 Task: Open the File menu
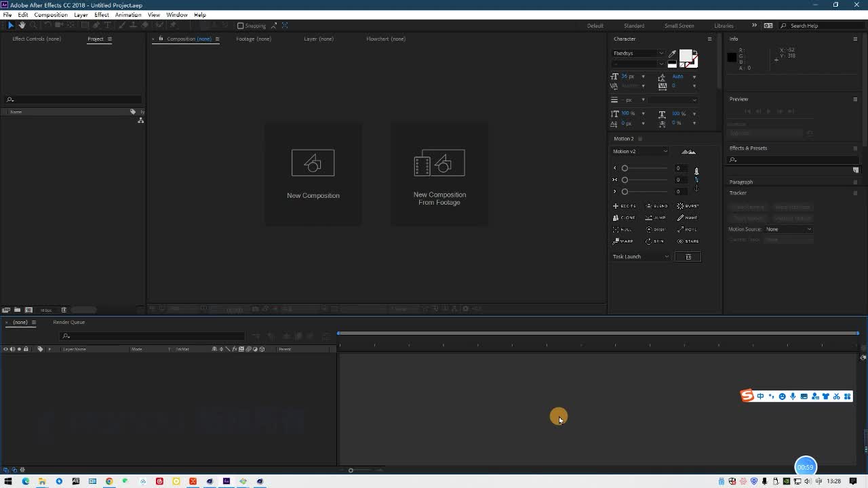tap(7, 15)
